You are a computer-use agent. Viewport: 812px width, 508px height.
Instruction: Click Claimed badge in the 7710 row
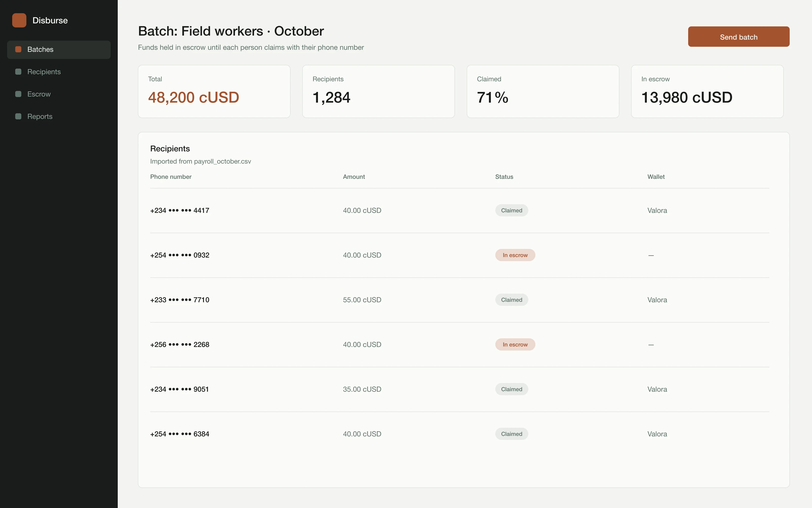tap(512, 300)
